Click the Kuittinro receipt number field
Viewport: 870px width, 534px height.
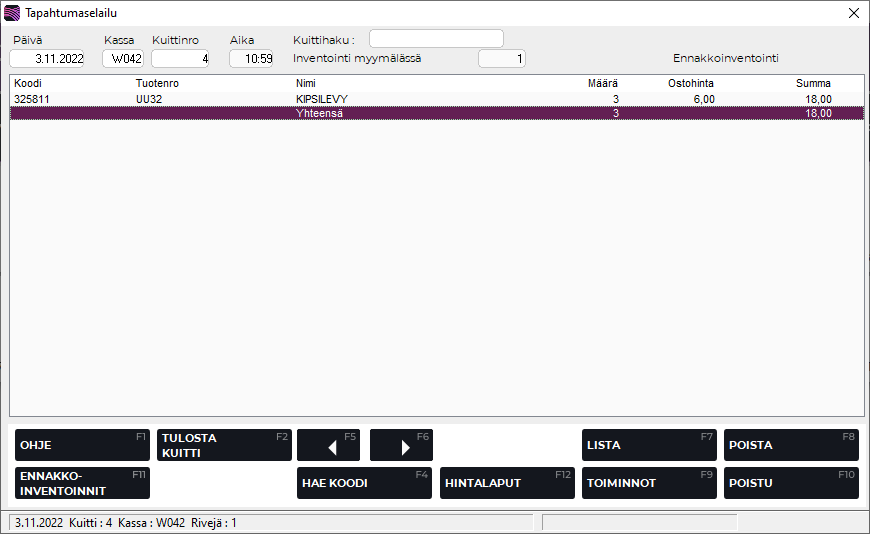coord(180,59)
